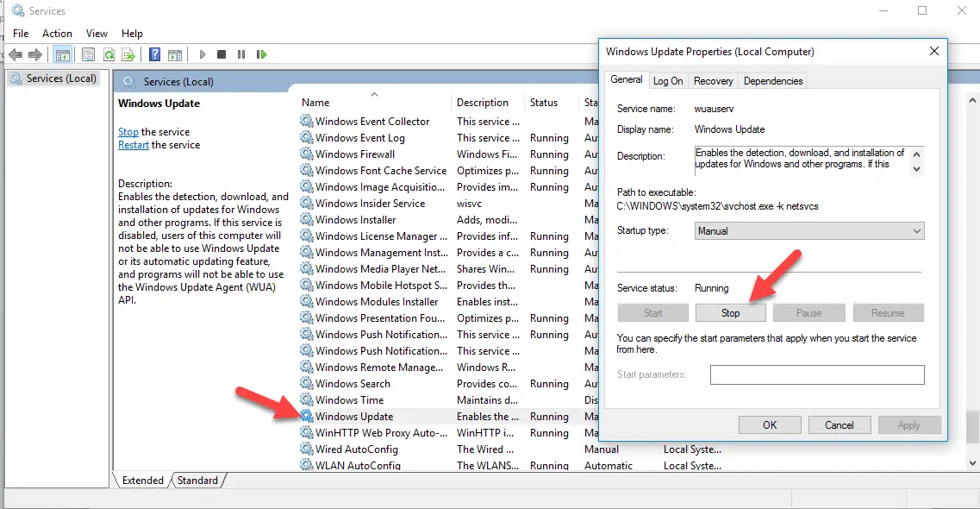Image resolution: width=980 pixels, height=509 pixels.
Task: Click the Refresh toolbar icon
Action: tap(109, 55)
